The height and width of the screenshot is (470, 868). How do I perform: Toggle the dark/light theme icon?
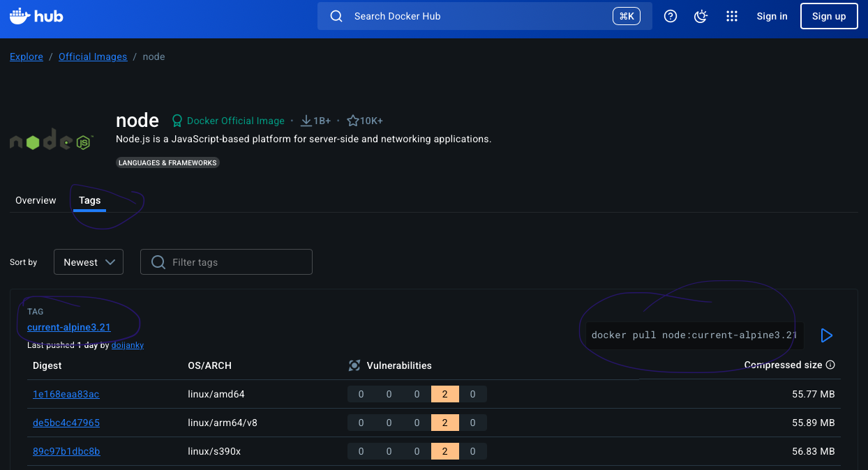point(701,16)
